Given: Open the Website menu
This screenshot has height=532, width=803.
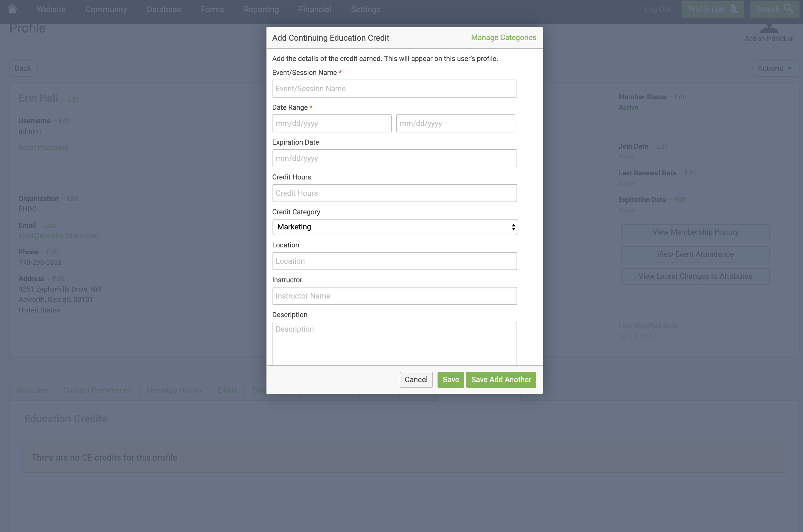Looking at the screenshot, I should (x=51, y=9).
